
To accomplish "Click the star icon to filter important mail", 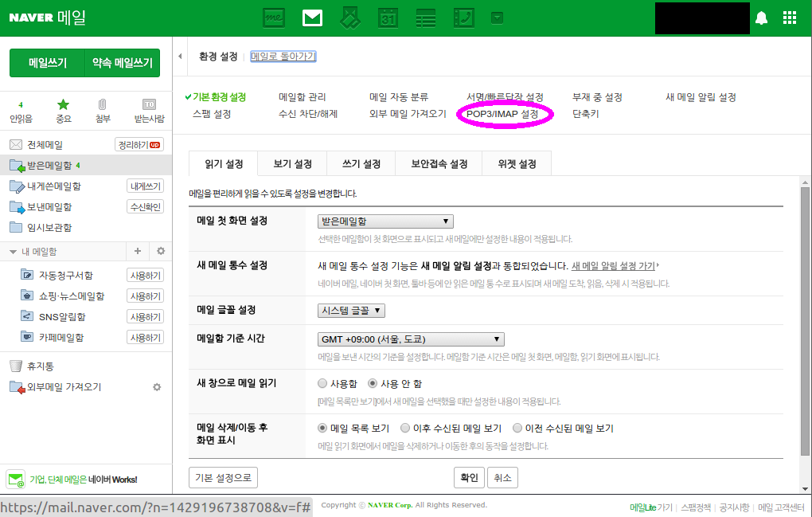I will 63,104.
